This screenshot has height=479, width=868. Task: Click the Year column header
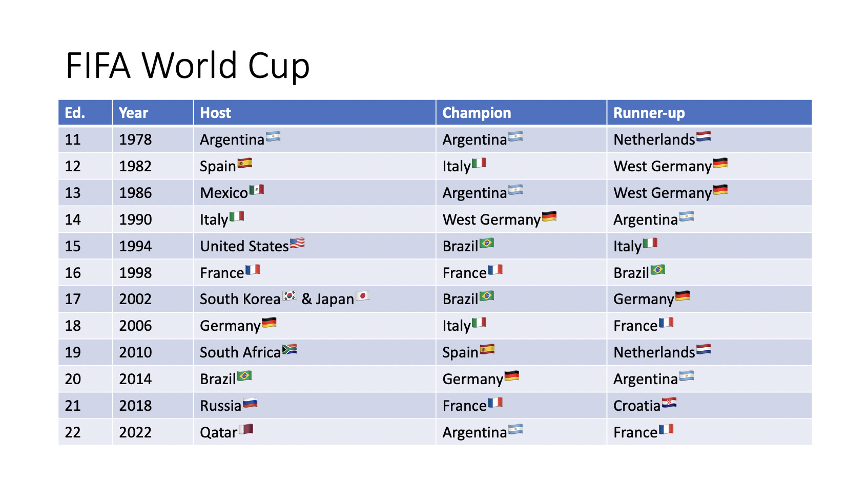point(153,112)
